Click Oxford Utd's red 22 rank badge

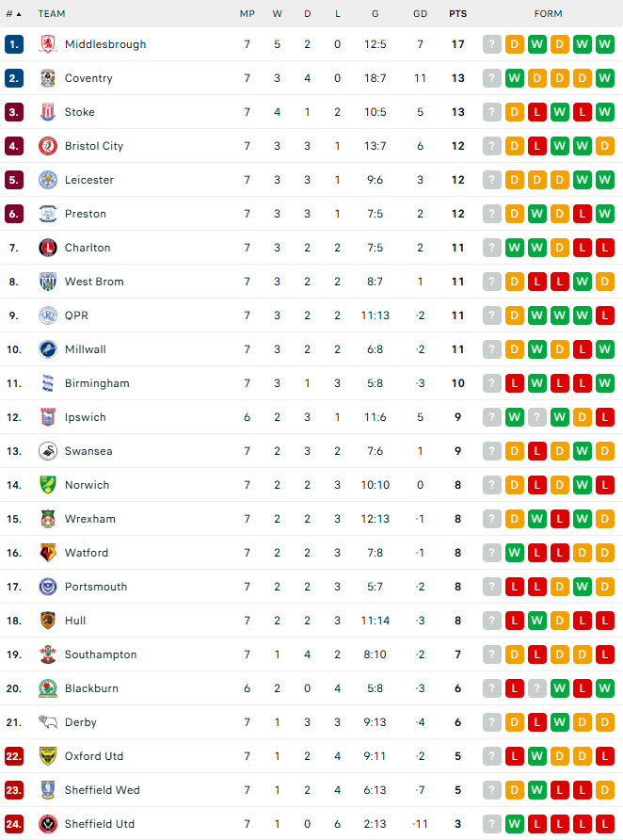coord(14,756)
